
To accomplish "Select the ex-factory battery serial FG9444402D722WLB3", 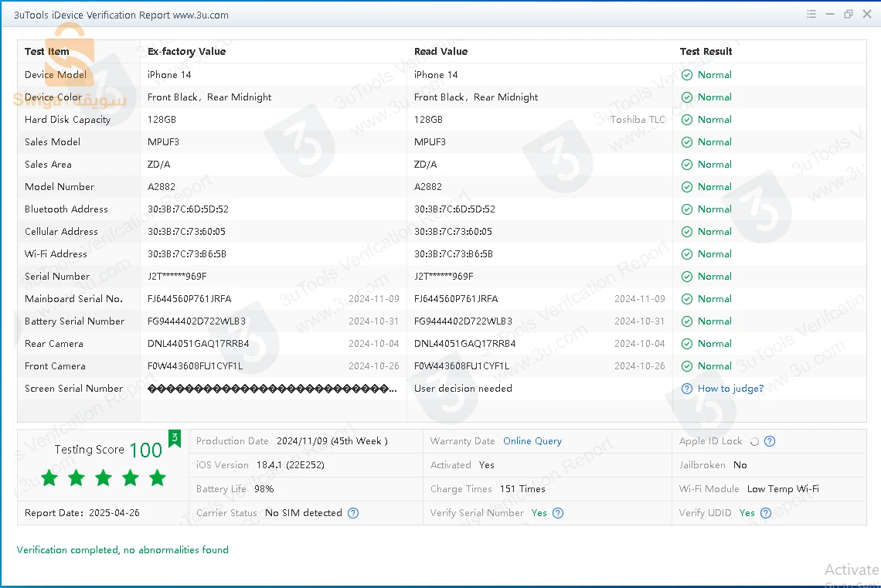I will coord(196,321).
